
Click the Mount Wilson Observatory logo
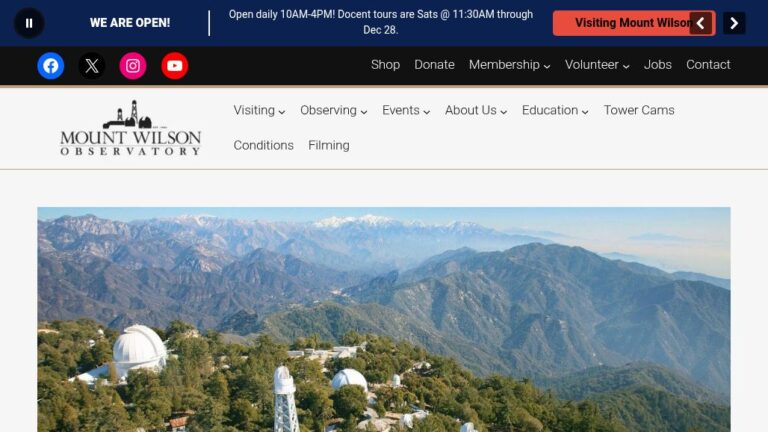tap(130, 128)
